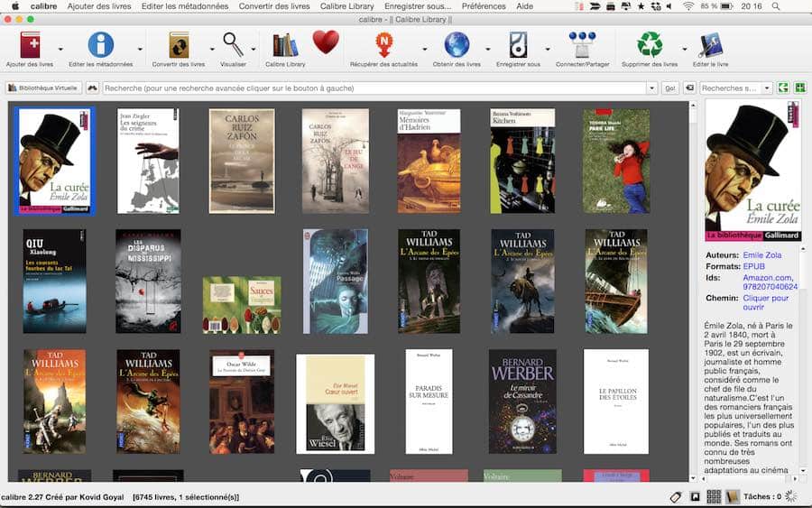Open the calibre application menu
This screenshot has height=508, width=812.
coord(43,6)
